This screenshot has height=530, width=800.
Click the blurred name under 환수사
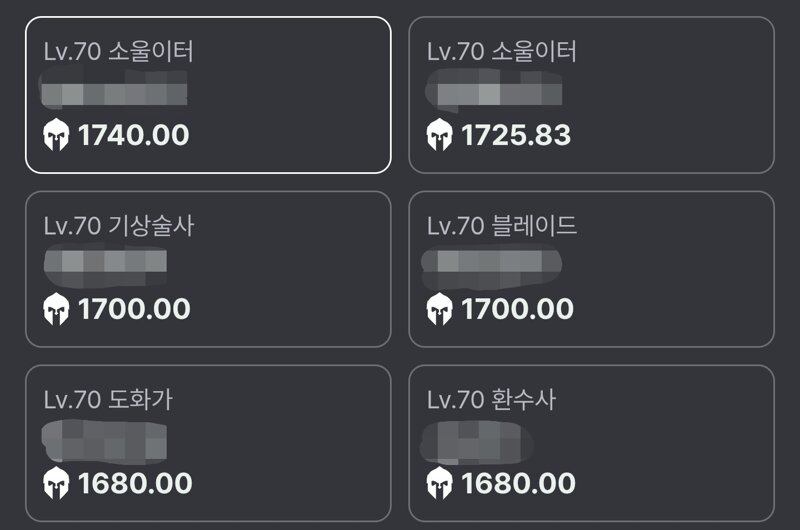click(x=476, y=443)
